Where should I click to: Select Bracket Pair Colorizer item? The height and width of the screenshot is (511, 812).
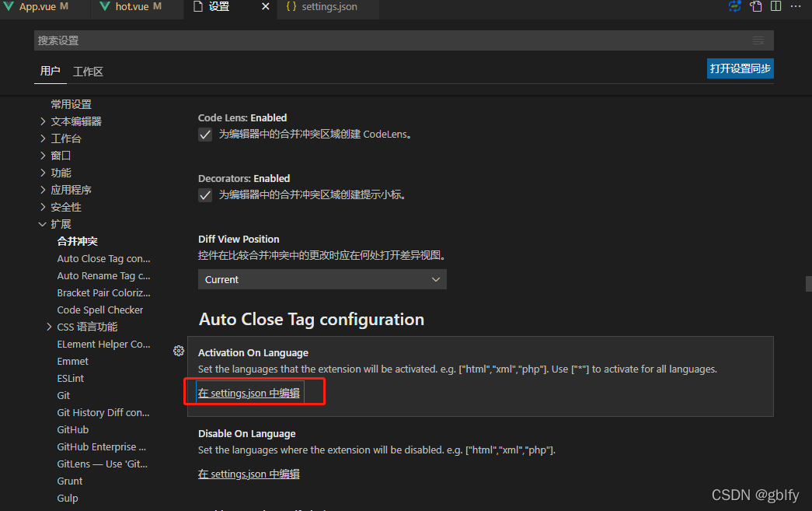tap(103, 292)
